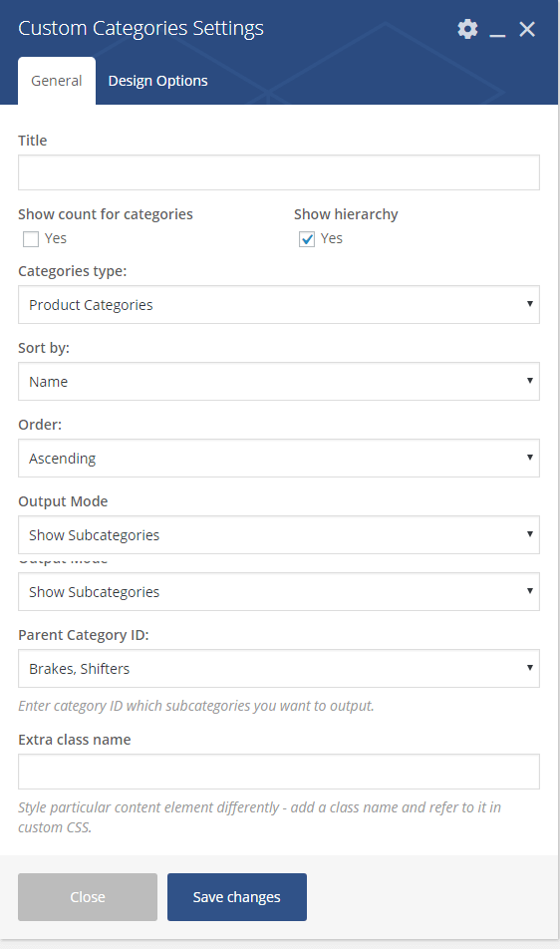
Task: Enable Show count for categories checkbox
Action: pyautogui.click(x=31, y=239)
